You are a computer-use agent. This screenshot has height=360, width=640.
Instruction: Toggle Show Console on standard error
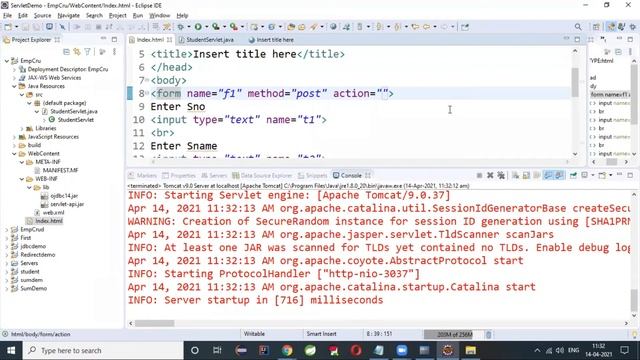(x=559, y=176)
